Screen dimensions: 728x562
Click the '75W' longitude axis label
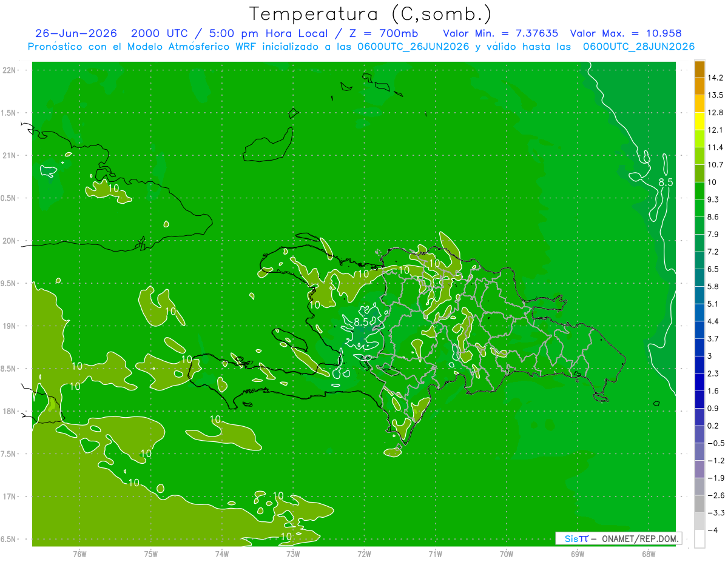[151, 554]
